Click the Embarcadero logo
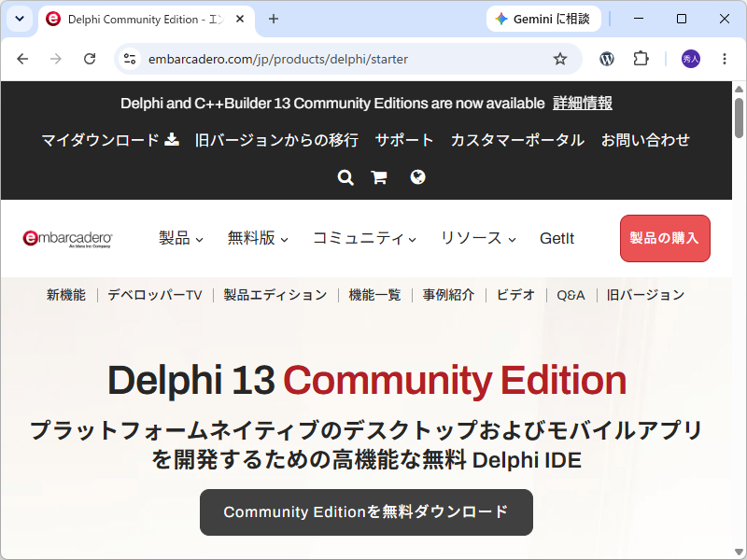 (67, 239)
